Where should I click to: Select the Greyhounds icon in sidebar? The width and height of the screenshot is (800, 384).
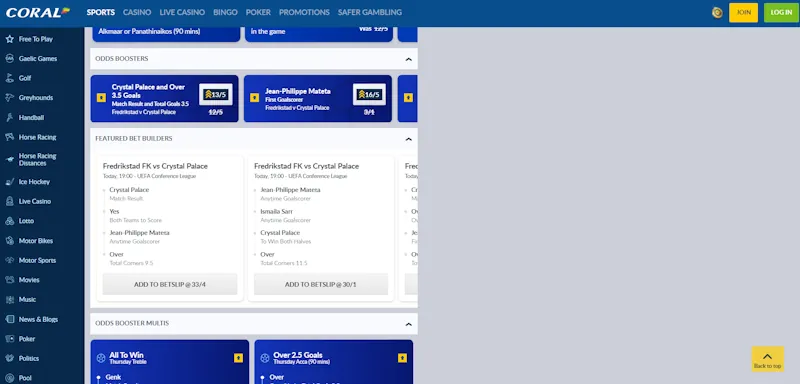click(x=9, y=97)
